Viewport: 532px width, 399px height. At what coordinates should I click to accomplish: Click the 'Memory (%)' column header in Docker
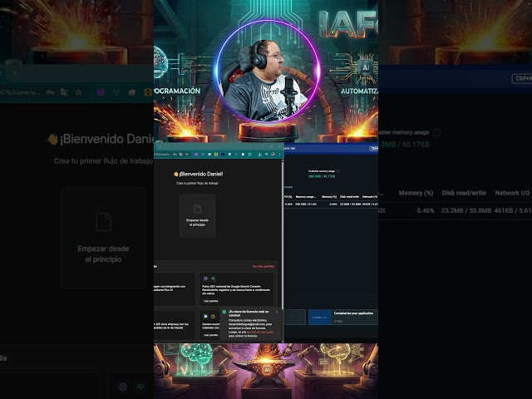click(329, 197)
